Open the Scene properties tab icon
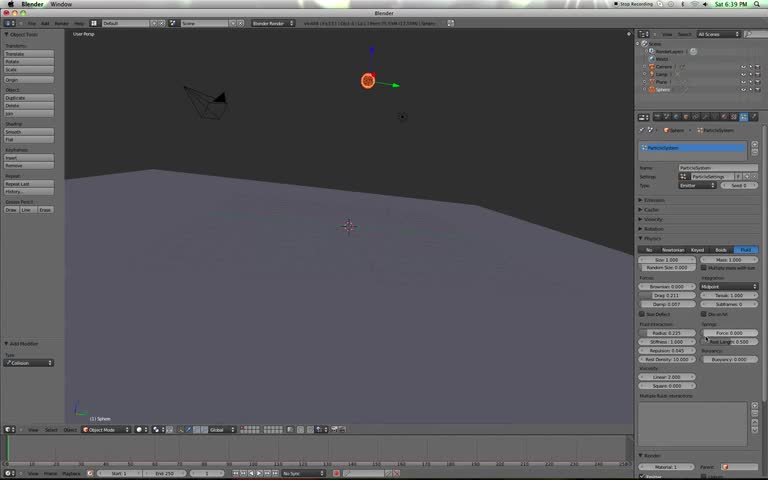 [667, 117]
